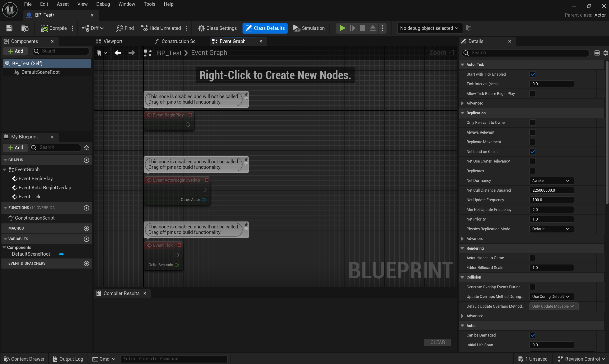This screenshot has height=364, width=609.
Task: Navigate back in graph history
Action: pyautogui.click(x=118, y=53)
